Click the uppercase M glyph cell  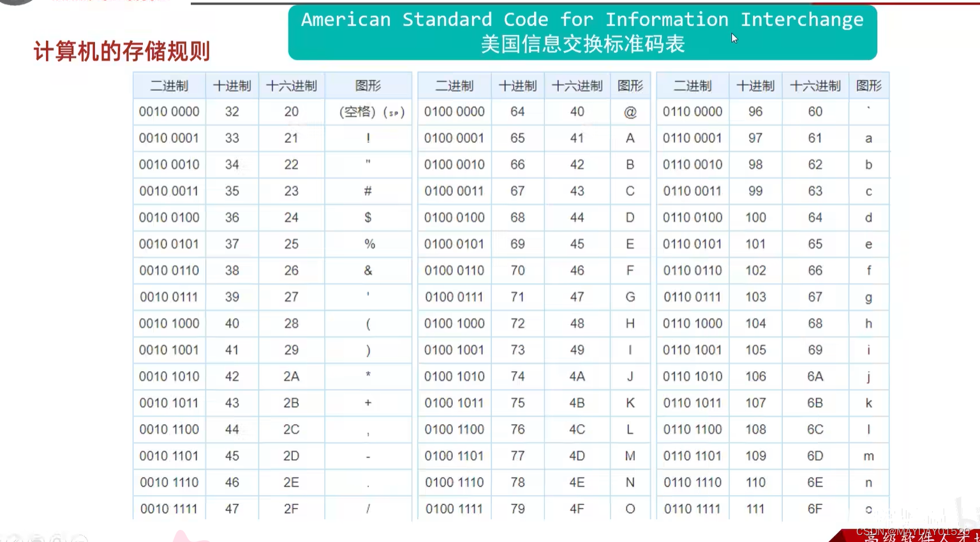(x=630, y=456)
